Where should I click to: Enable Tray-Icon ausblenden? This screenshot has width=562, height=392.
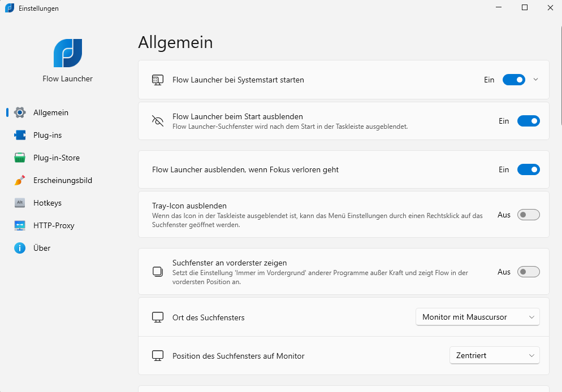[x=528, y=215]
